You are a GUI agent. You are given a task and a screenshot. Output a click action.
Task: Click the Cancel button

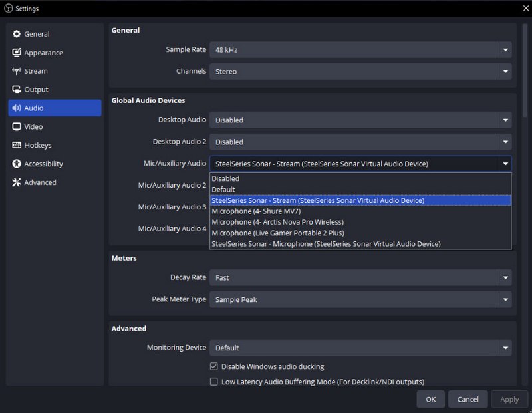[468, 400]
